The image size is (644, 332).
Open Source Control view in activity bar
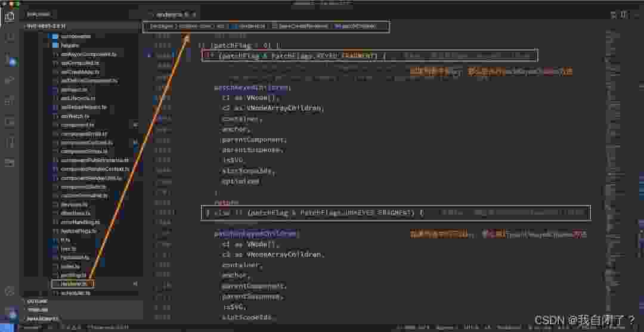(x=10, y=60)
